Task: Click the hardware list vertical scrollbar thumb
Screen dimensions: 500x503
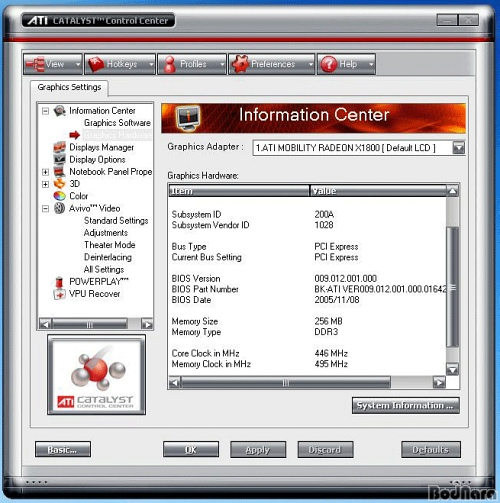Action: click(x=452, y=287)
